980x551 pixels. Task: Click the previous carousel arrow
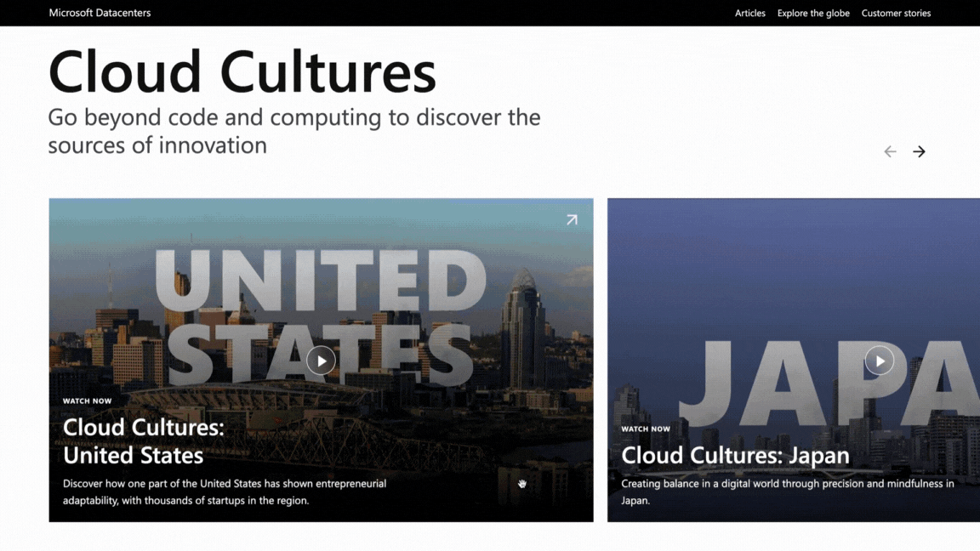pyautogui.click(x=890, y=151)
